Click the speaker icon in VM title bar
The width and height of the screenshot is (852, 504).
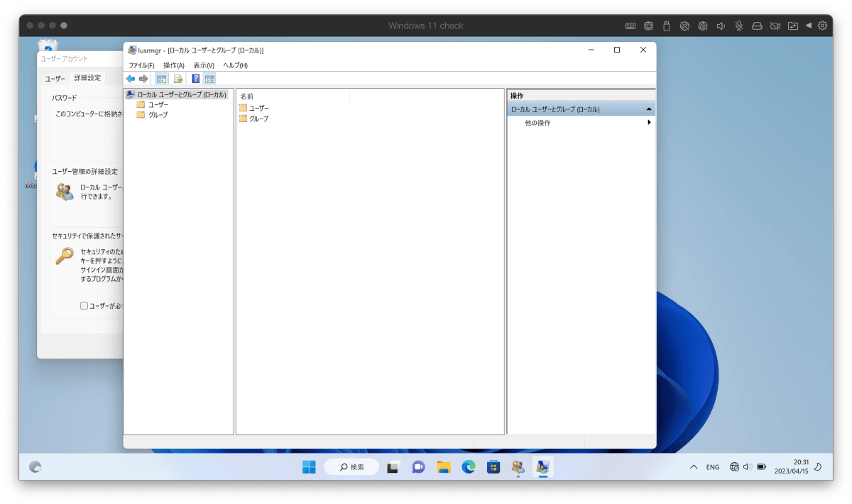tap(721, 26)
